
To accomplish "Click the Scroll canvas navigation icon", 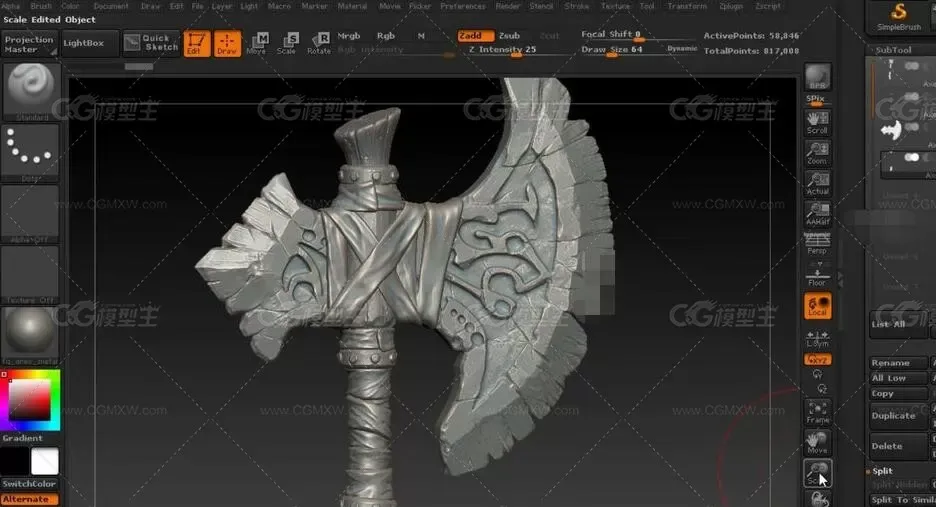I will (817, 122).
